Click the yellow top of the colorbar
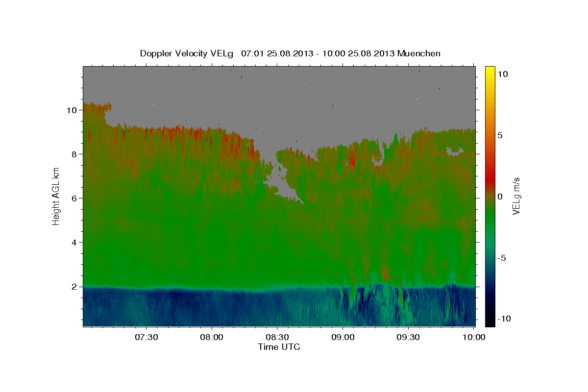The width and height of the screenshot is (588, 392). coord(490,71)
